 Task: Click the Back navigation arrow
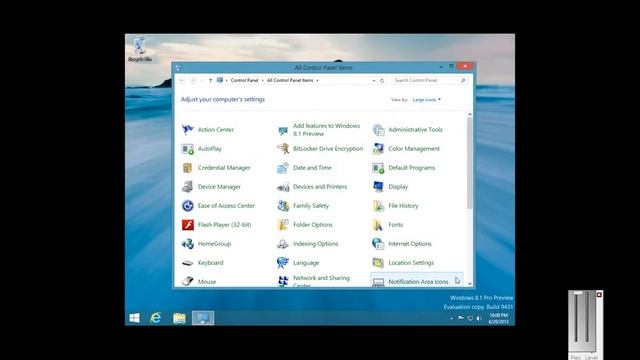182,81
